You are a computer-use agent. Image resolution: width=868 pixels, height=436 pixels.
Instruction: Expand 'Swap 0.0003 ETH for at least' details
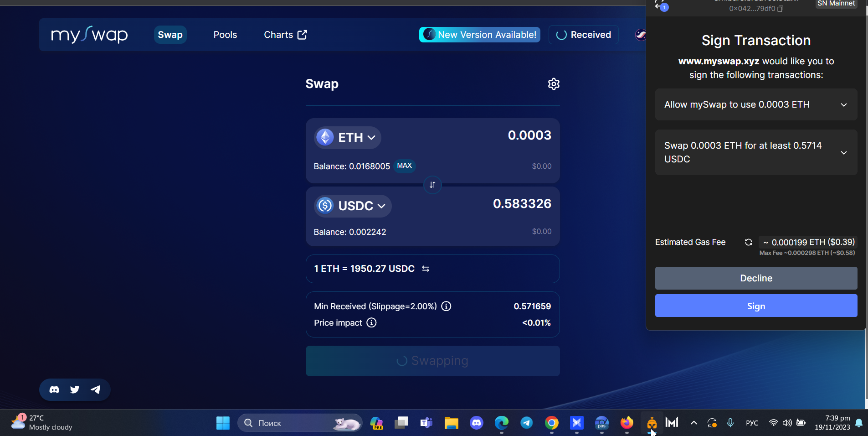756,152
